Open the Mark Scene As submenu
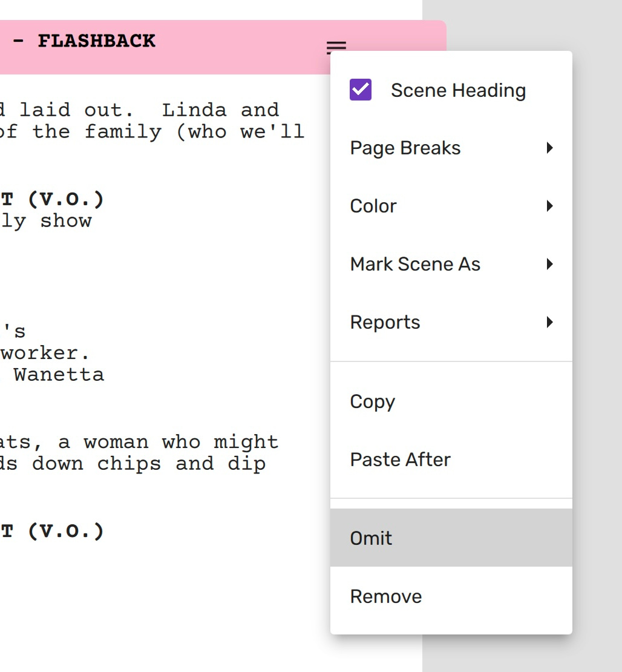Viewport: 622px width, 672px height. pos(415,265)
